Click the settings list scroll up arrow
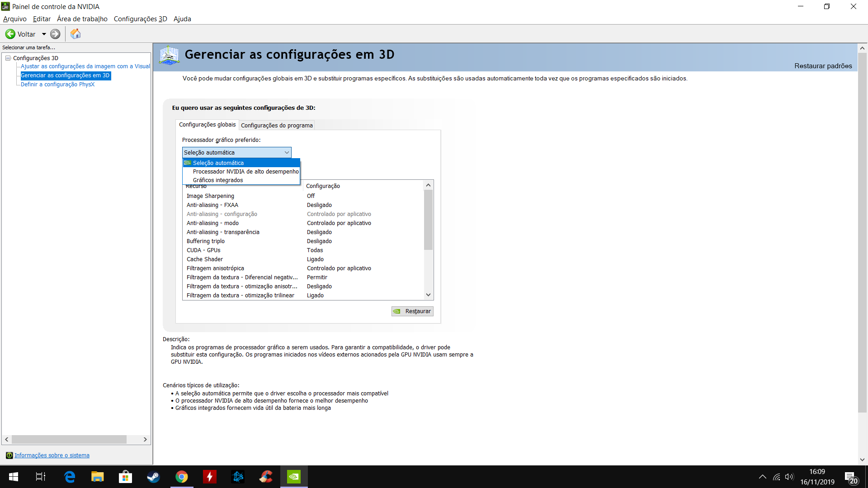Viewport: 868px width, 488px height. pos(428,185)
